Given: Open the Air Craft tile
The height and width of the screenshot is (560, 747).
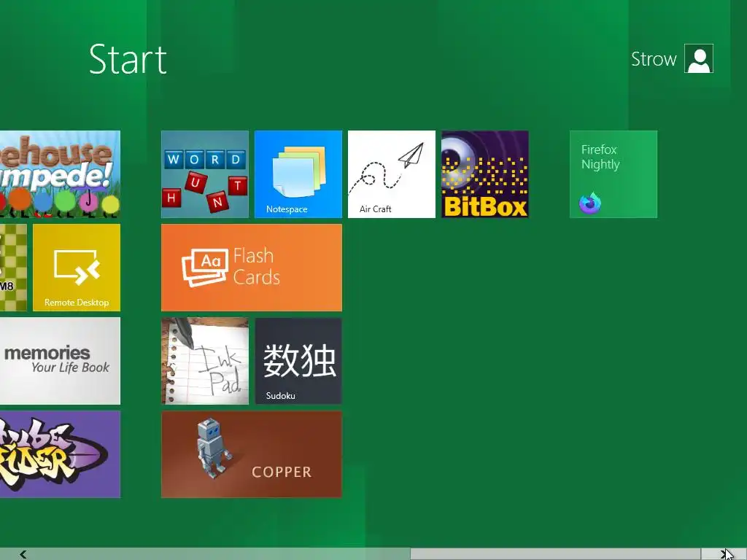Looking at the screenshot, I should click(392, 174).
